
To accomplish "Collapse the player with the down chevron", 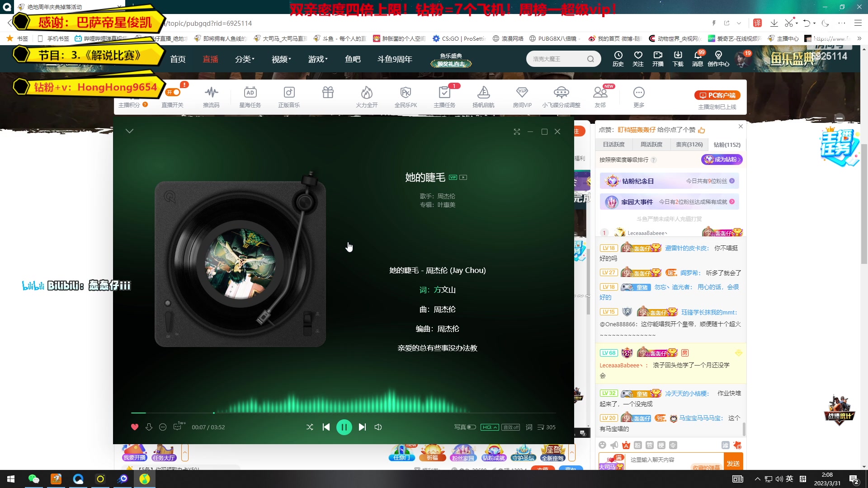I will [129, 131].
